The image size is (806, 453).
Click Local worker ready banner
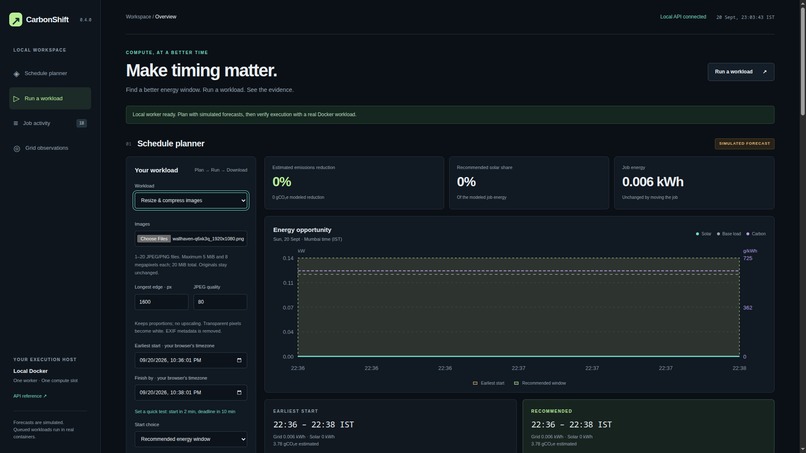(450, 115)
